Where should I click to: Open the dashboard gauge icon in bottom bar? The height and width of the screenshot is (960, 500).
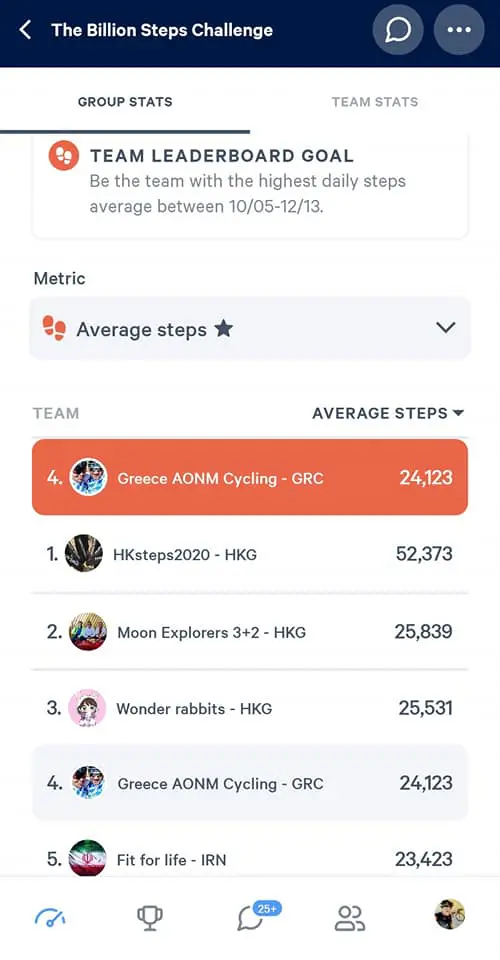click(50, 917)
